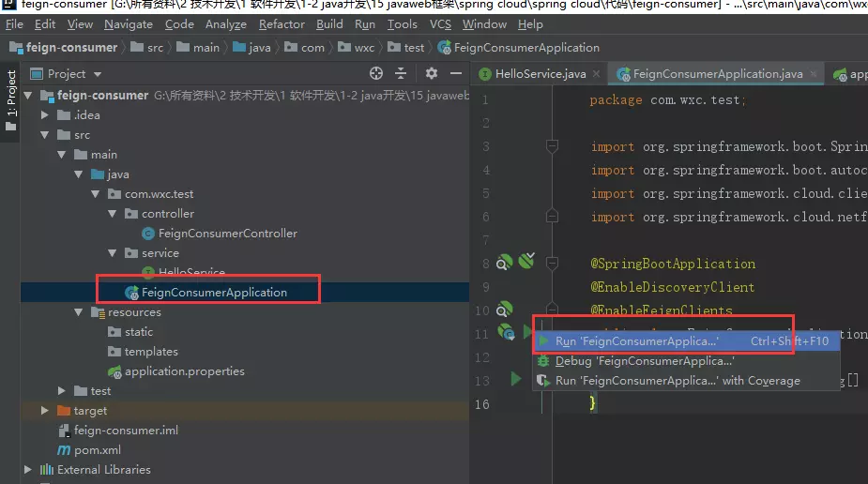The image size is (868, 484).
Task: Open the Navigate menu
Action: (129, 24)
